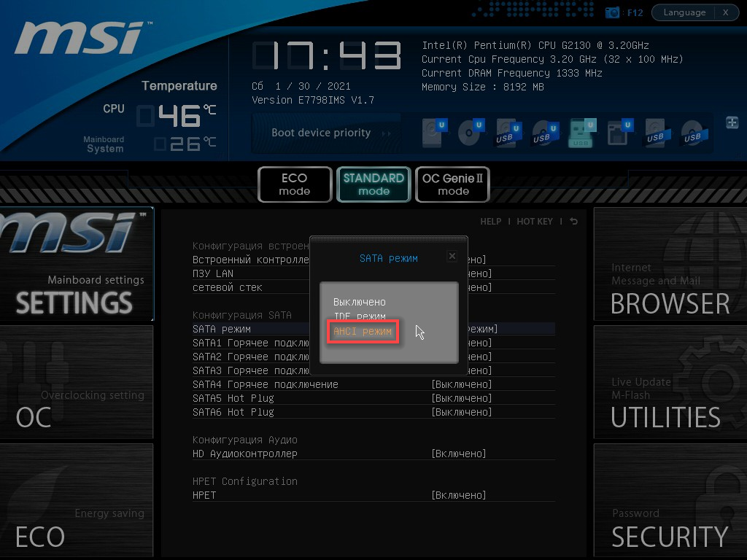Open SATA5 Hot Plug value dropdown
Image resolution: width=747 pixels, height=560 pixels.
[x=461, y=398]
